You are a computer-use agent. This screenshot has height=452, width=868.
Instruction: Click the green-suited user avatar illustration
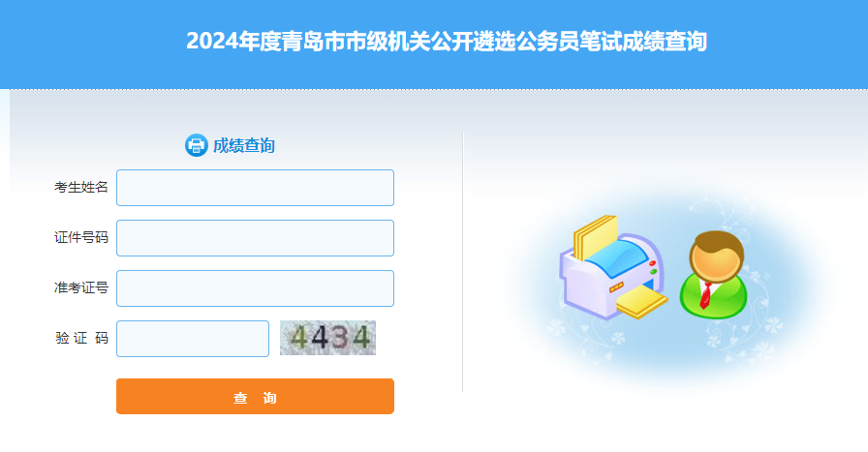click(x=714, y=275)
